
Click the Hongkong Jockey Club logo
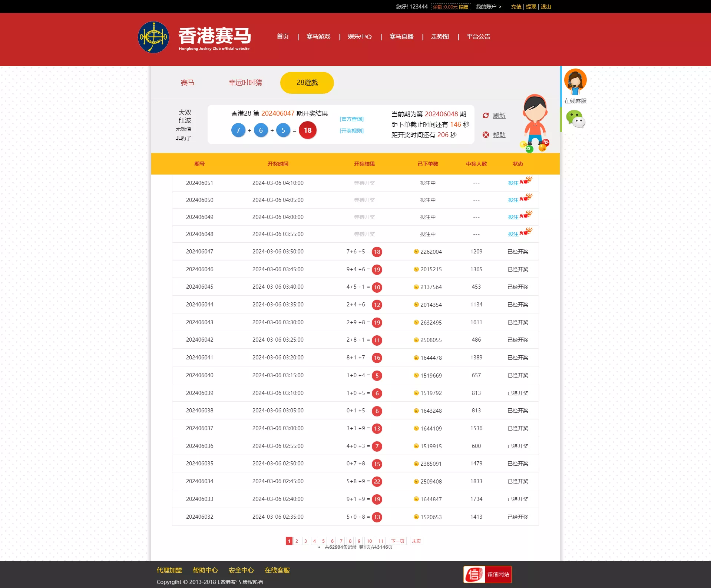pyautogui.click(x=154, y=37)
